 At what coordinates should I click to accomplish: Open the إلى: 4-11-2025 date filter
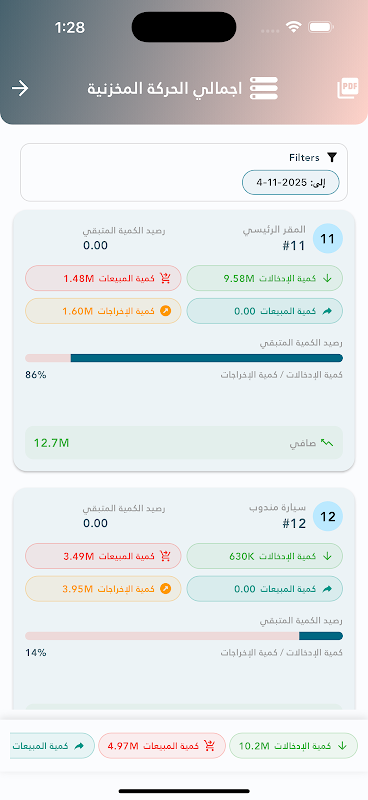[x=290, y=182]
